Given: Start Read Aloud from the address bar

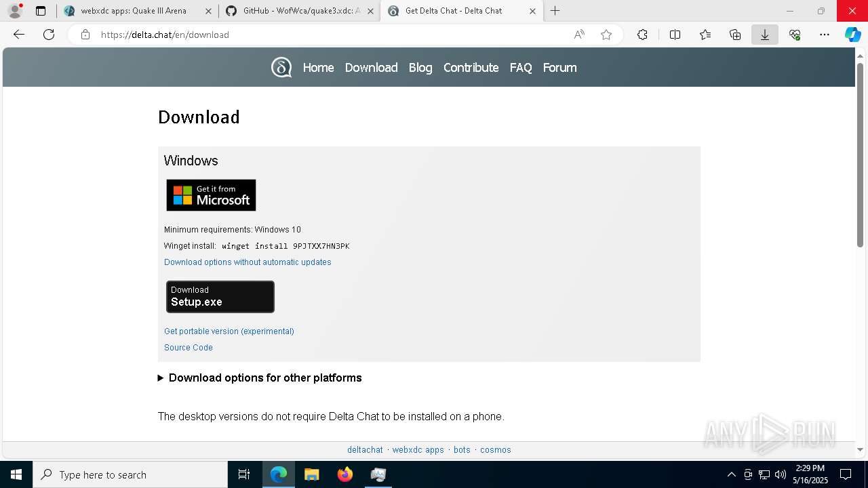Looking at the screenshot, I should pyautogui.click(x=579, y=35).
